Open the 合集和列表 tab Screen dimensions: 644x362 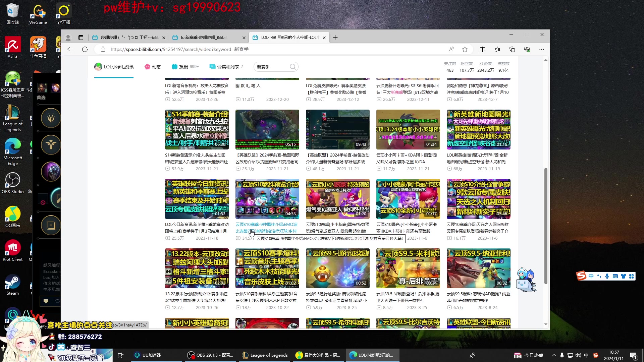point(226,67)
